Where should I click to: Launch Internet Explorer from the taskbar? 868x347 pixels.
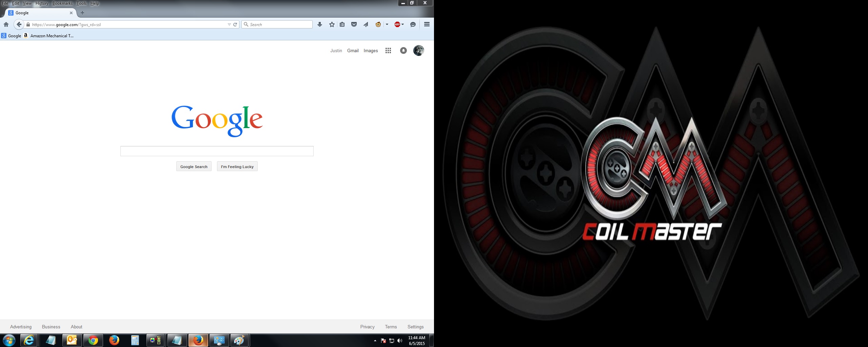click(29, 340)
